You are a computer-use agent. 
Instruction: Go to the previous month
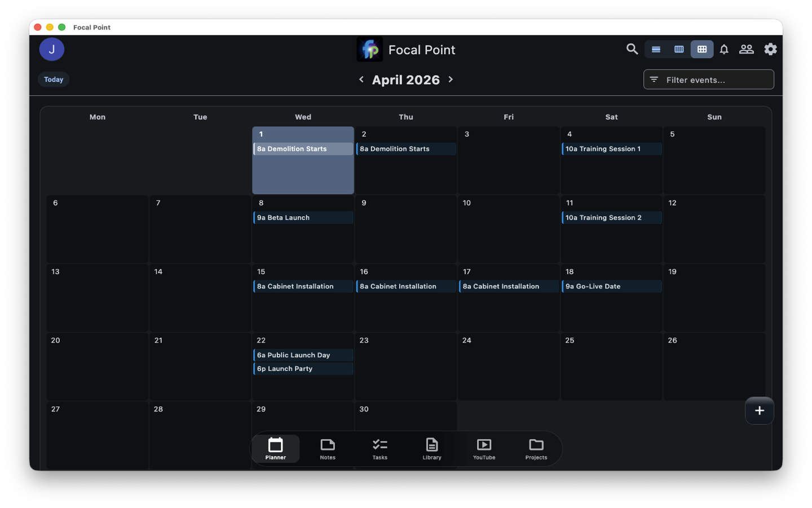[361, 79]
